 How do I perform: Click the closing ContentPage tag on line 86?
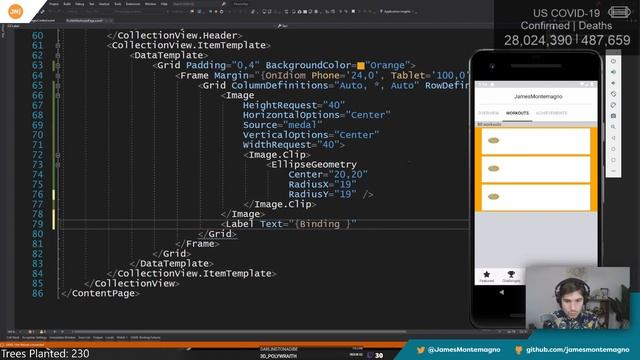100,293
